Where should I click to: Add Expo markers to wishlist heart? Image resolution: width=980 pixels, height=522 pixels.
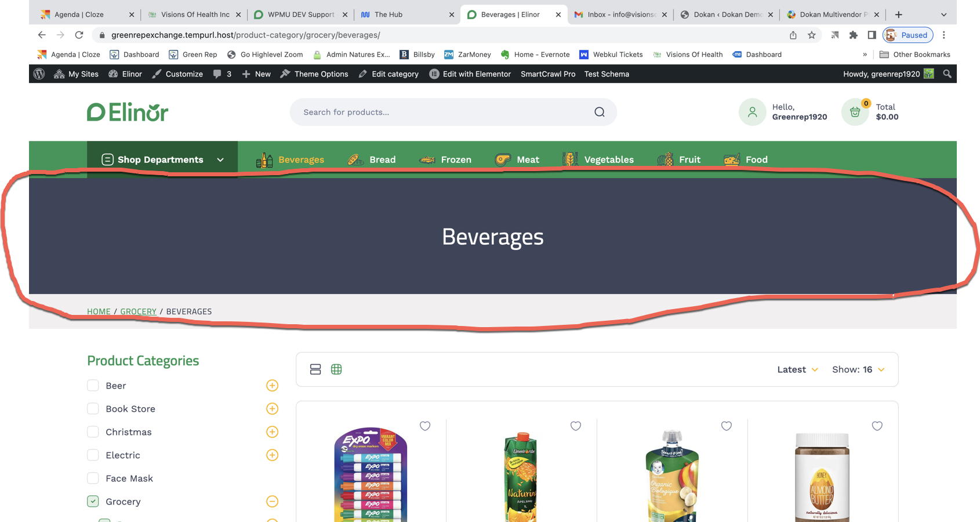pyautogui.click(x=425, y=426)
